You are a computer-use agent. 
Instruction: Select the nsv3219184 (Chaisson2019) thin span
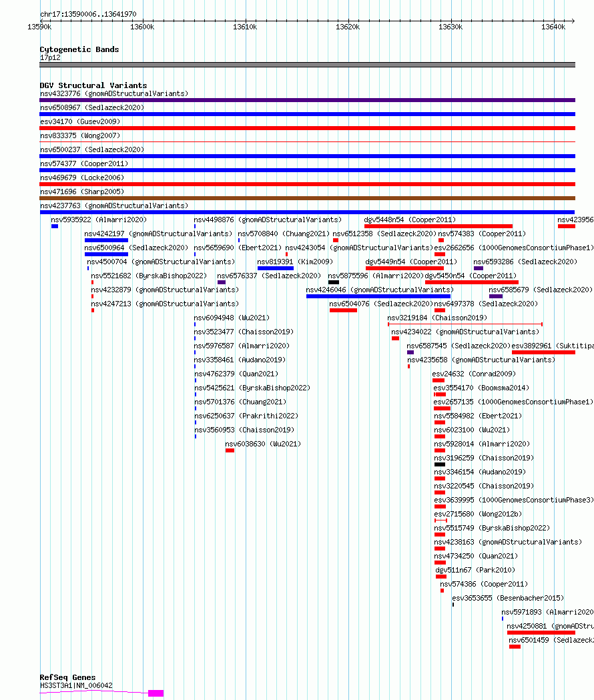[x=465, y=324]
